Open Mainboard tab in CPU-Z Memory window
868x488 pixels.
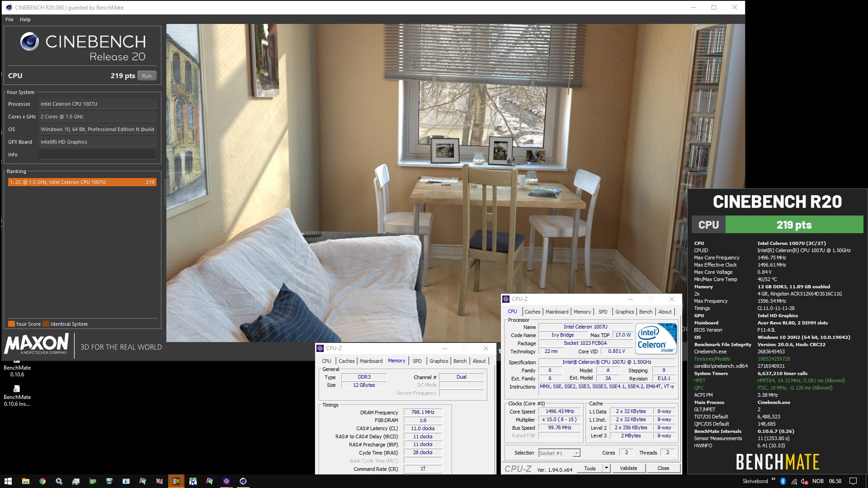point(371,361)
